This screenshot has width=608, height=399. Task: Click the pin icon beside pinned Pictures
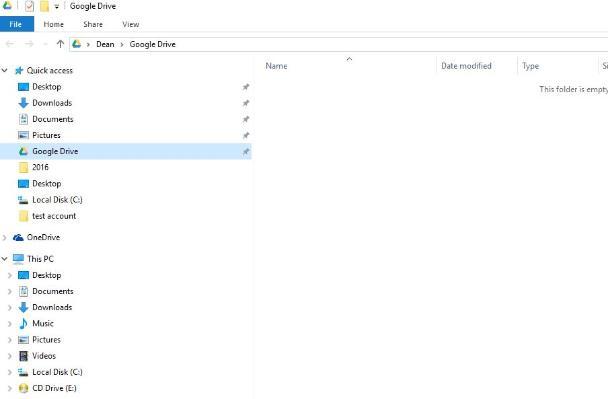[246, 135]
